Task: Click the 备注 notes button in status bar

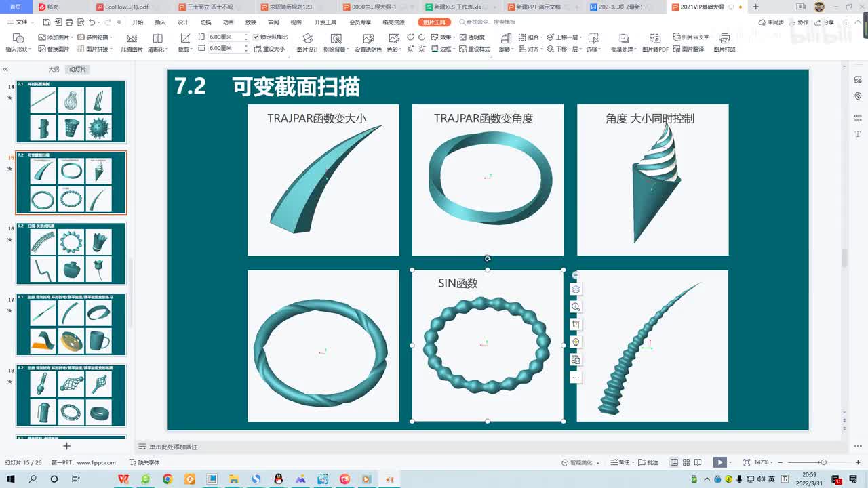Action: [620, 462]
